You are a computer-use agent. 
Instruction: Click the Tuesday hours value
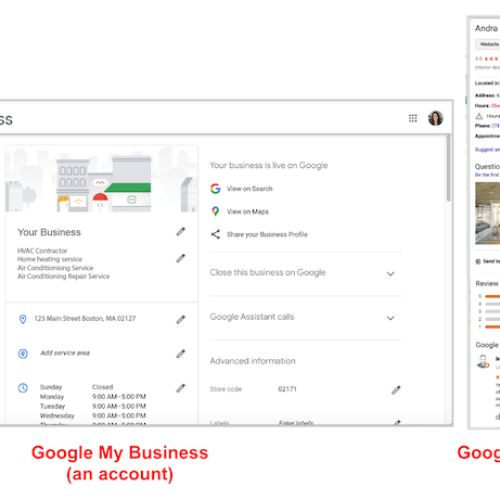[119, 406]
